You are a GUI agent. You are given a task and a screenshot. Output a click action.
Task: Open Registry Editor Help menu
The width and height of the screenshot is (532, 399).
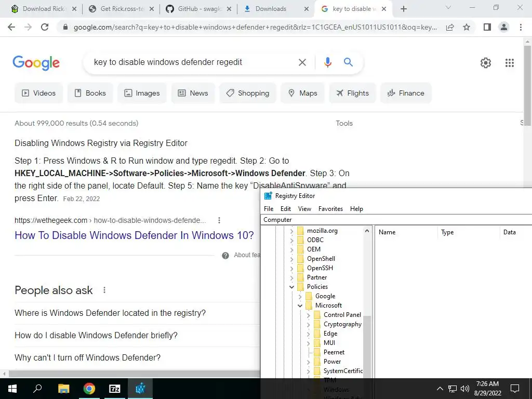pos(356,209)
